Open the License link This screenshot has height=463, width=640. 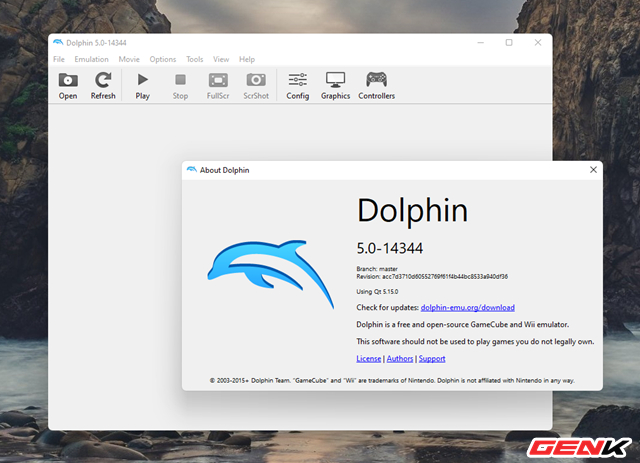click(369, 358)
